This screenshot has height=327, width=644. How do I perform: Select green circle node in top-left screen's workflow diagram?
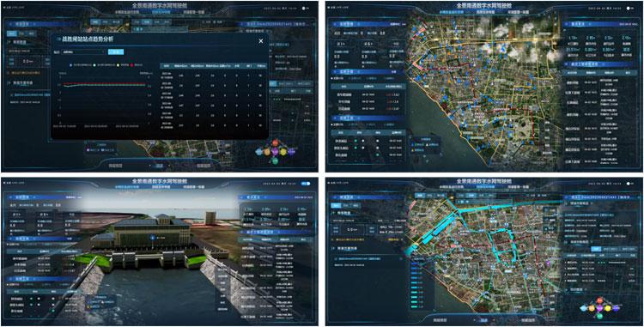click(275, 160)
